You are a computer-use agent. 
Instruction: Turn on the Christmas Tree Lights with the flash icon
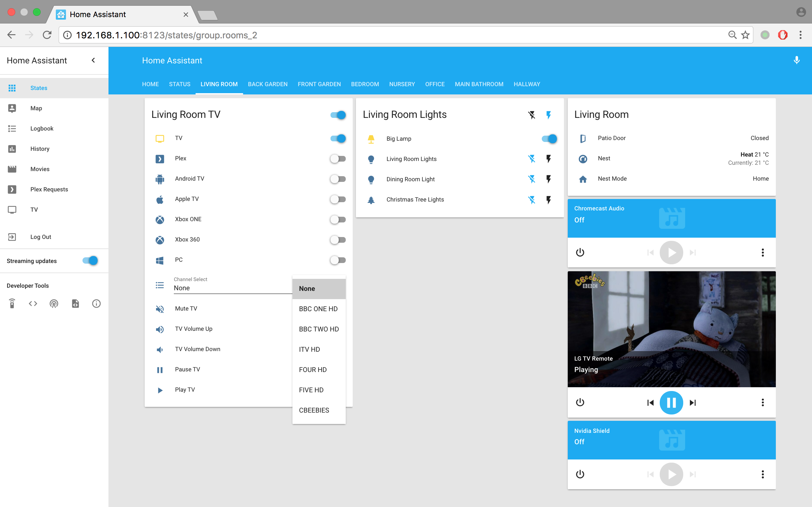[x=549, y=200]
